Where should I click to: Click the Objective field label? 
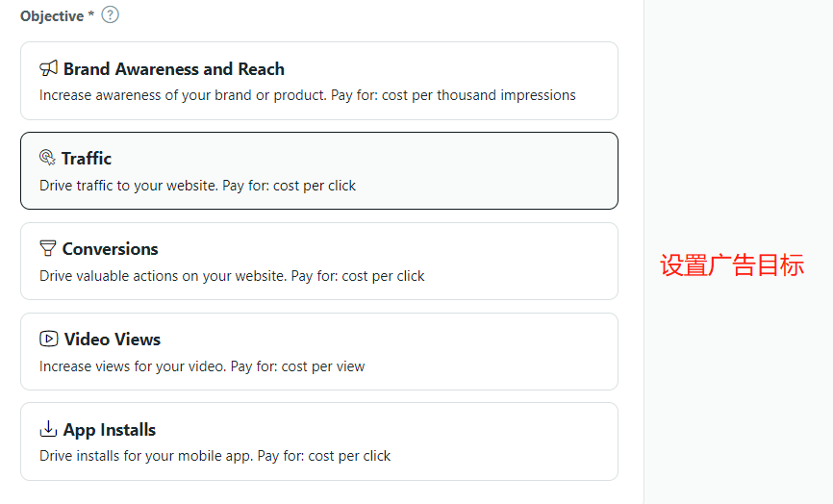click(x=52, y=16)
